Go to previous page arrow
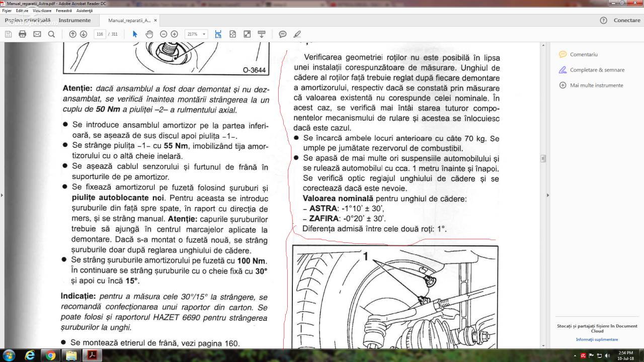This screenshot has width=644, height=362. 72,34
